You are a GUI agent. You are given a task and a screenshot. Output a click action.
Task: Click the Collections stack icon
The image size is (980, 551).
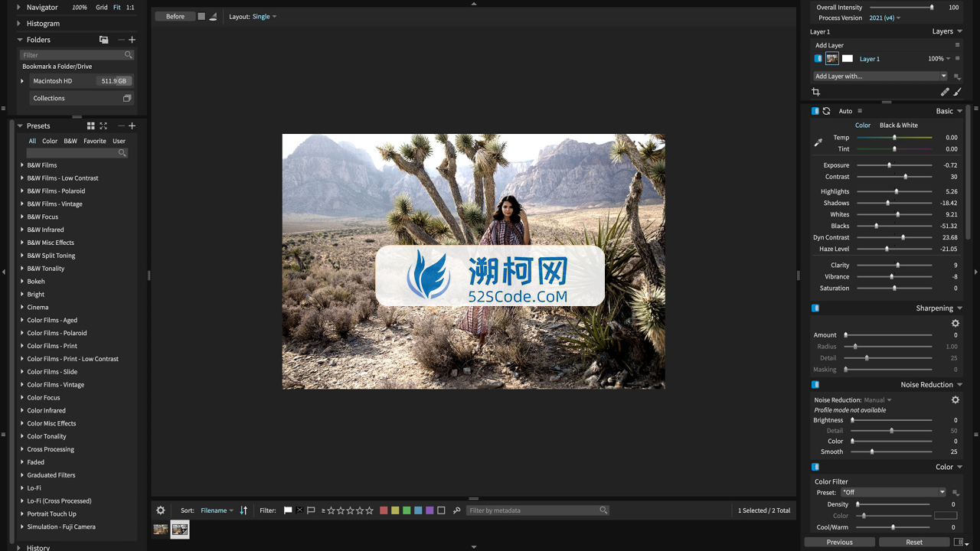(127, 98)
